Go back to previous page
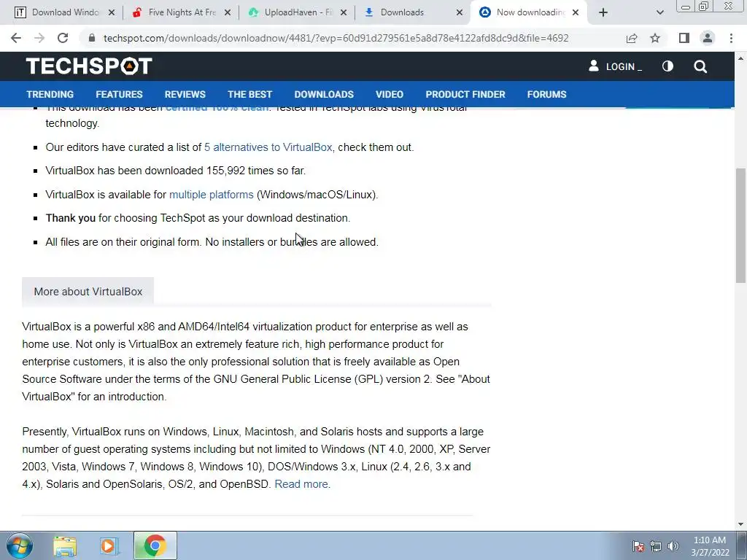 (16, 38)
